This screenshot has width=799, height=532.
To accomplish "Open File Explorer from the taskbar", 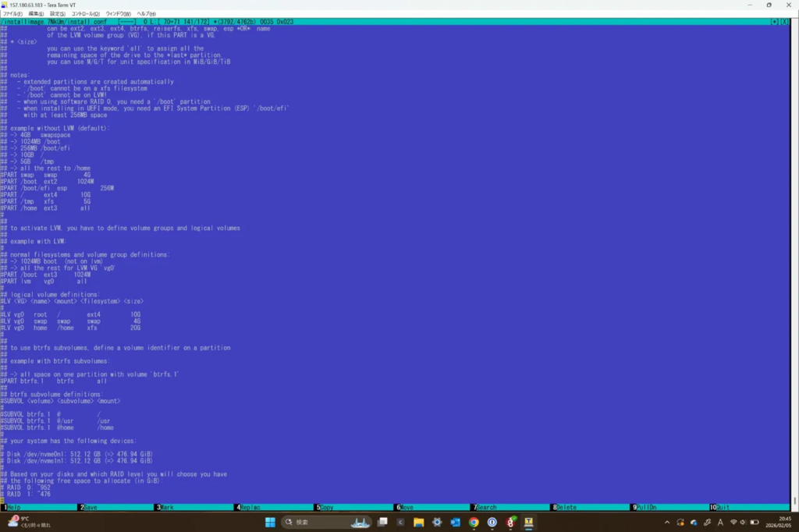I will click(419, 522).
